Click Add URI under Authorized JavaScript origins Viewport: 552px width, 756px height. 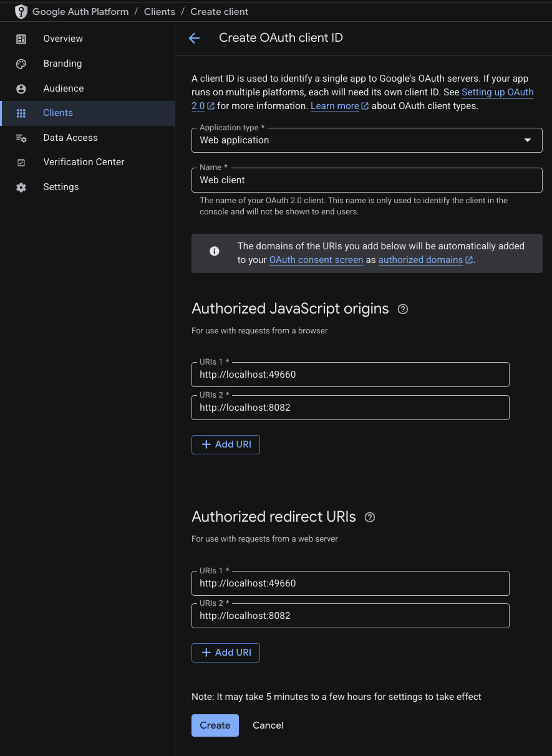coord(225,444)
